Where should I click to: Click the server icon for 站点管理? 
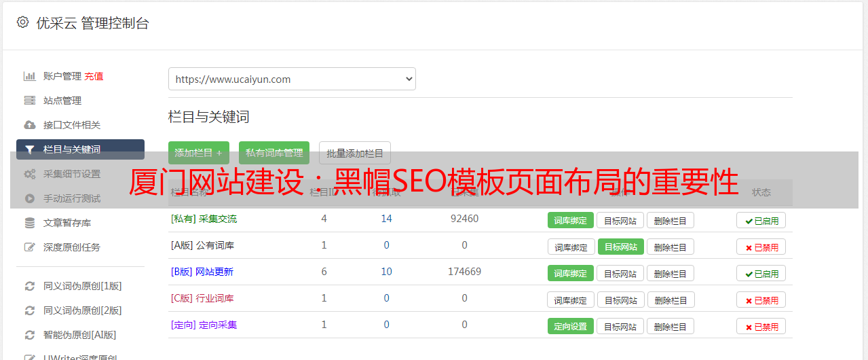coord(29,101)
